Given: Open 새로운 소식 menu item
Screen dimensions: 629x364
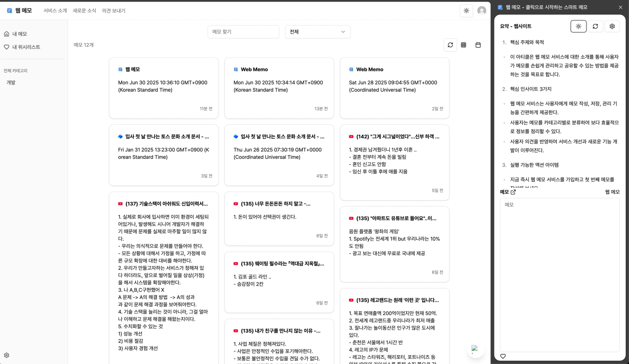Looking at the screenshot, I should click(x=84, y=10).
